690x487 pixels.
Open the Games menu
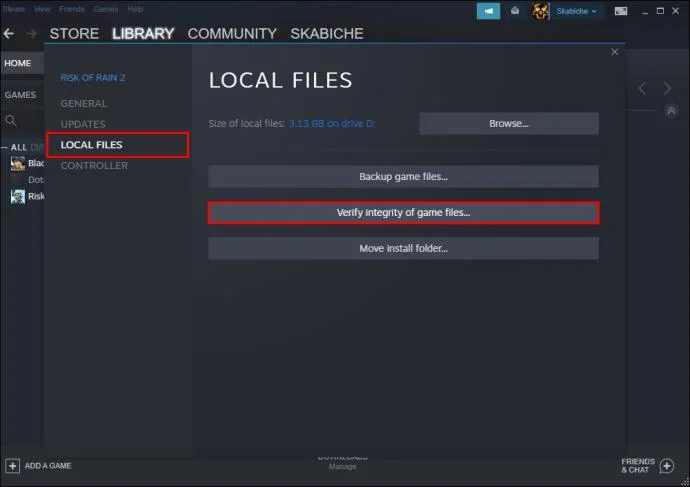(106, 9)
